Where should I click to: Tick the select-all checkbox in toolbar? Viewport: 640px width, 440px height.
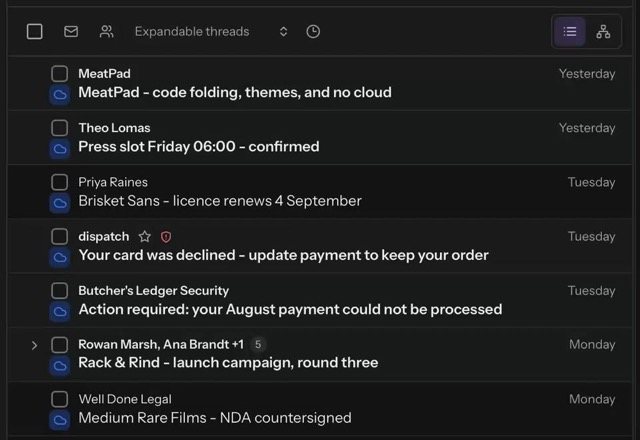coord(35,31)
